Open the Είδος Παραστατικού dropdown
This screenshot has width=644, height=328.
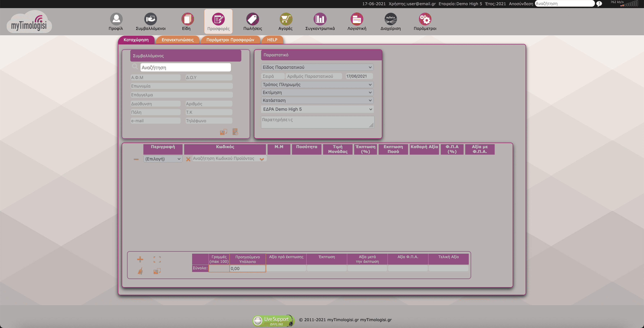(x=317, y=67)
